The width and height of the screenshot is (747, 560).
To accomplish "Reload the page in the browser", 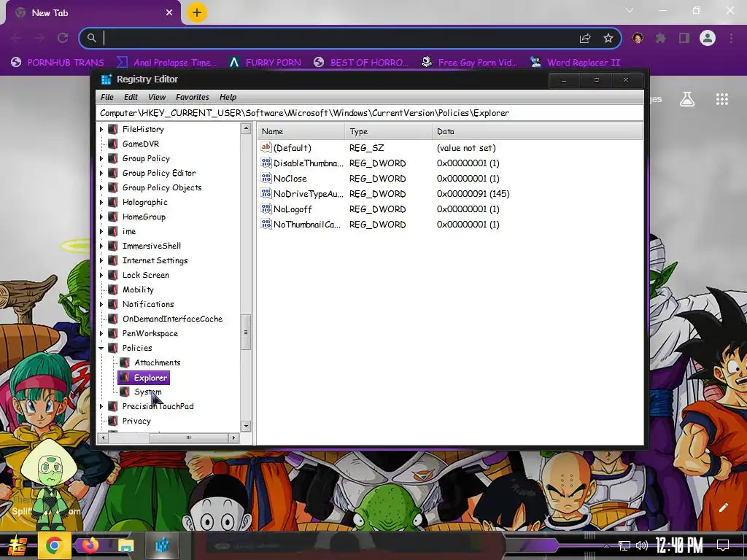I will [x=63, y=38].
